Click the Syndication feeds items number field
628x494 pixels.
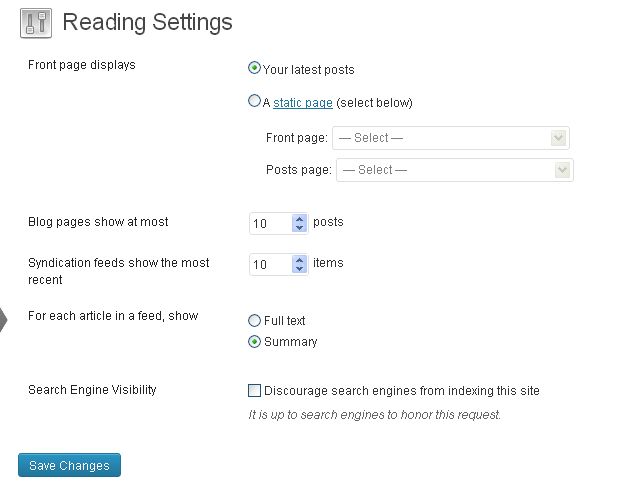pyautogui.click(x=270, y=265)
